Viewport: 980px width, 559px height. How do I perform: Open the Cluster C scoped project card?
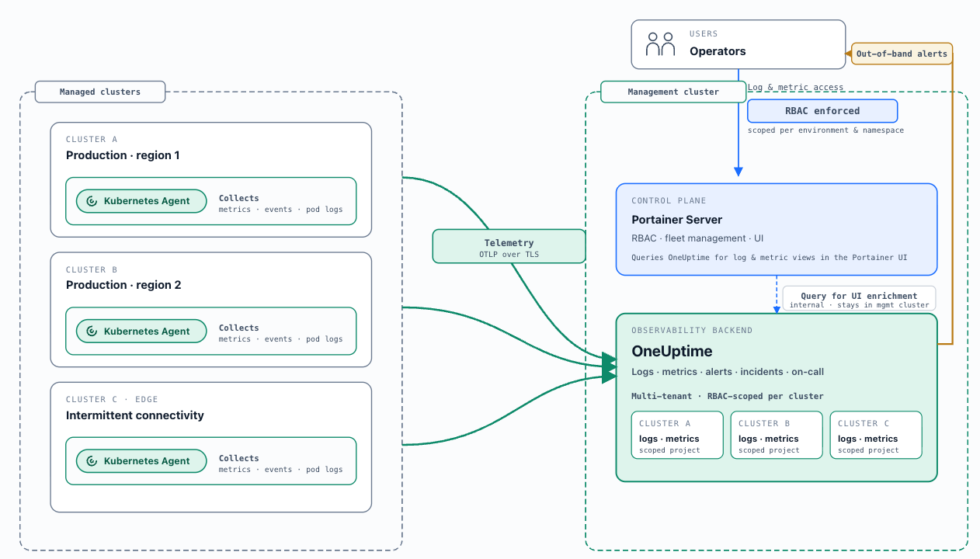tap(876, 436)
